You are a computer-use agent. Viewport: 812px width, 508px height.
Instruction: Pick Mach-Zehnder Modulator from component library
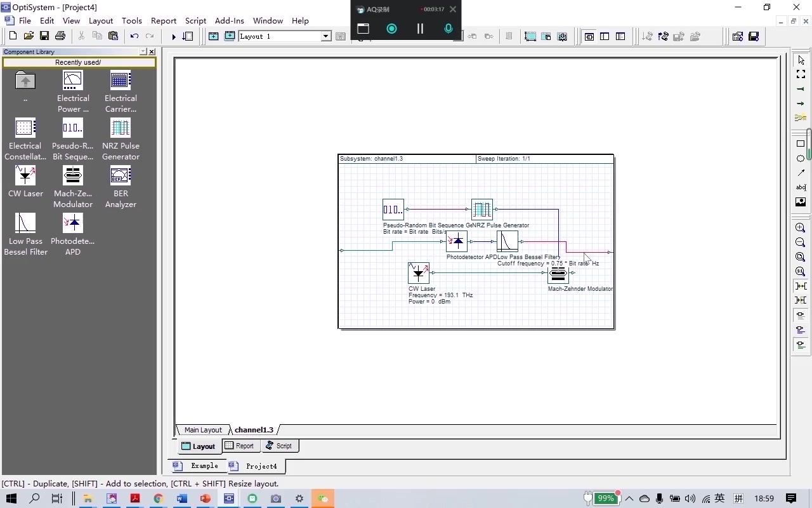coord(73,187)
